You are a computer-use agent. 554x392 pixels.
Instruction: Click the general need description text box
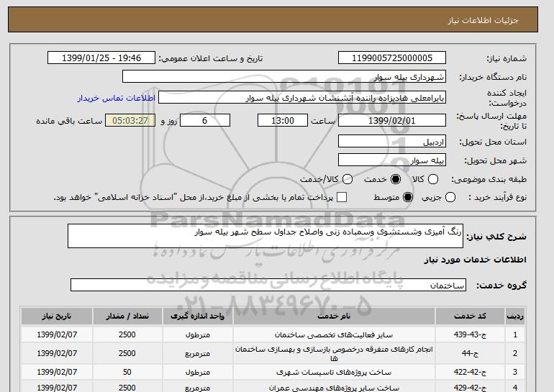point(265,236)
